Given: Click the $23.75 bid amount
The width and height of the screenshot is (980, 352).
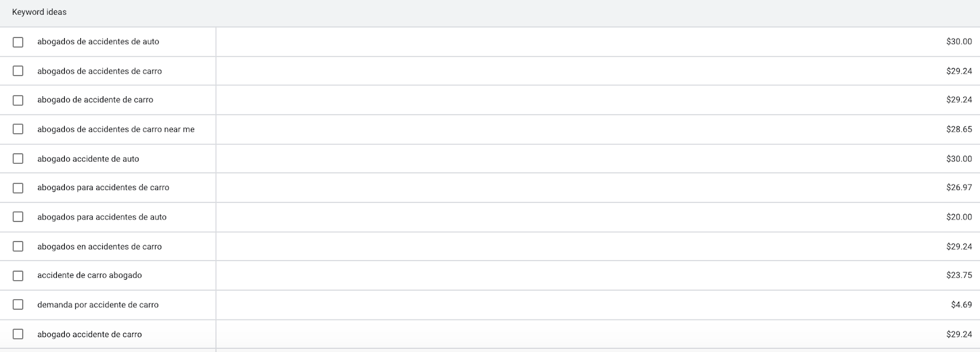Looking at the screenshot, I should point(959,275).
